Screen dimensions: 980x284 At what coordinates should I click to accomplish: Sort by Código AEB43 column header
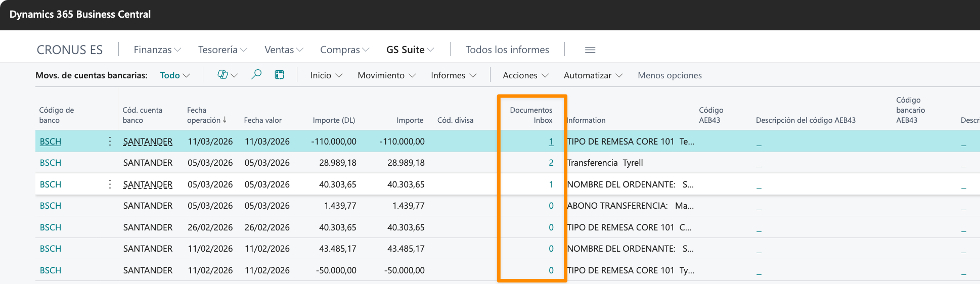711,115
